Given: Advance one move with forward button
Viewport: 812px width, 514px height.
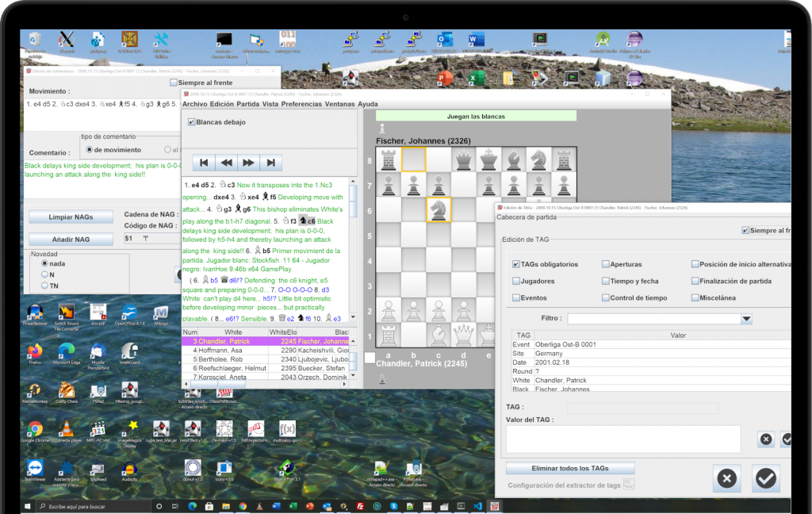Looking at the screenshot, I should point(248,163).
